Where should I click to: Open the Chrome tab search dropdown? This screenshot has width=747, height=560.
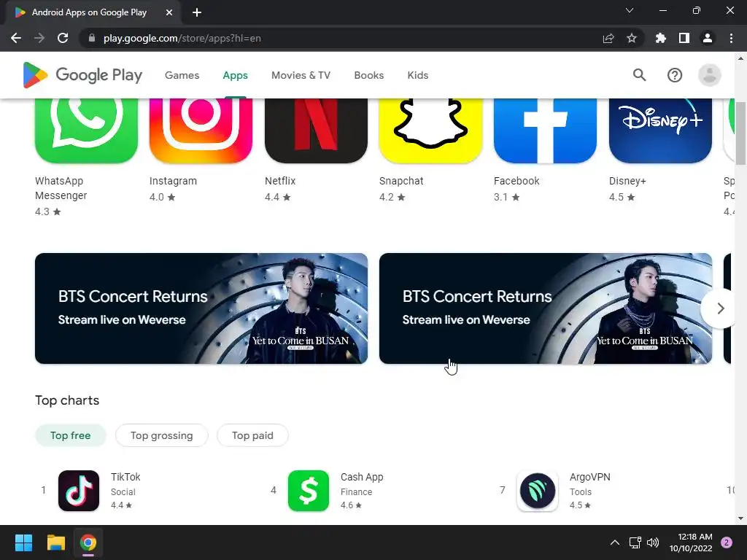630,10
